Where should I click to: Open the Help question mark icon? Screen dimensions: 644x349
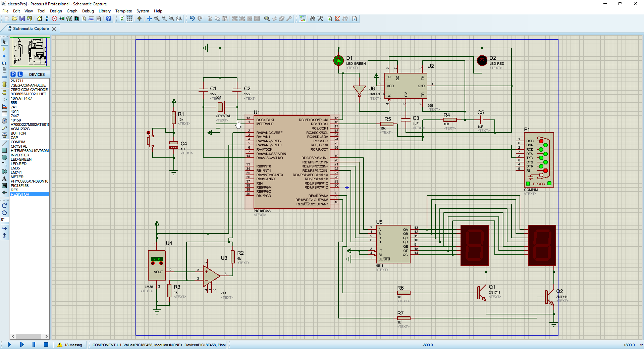coord(109,19)
